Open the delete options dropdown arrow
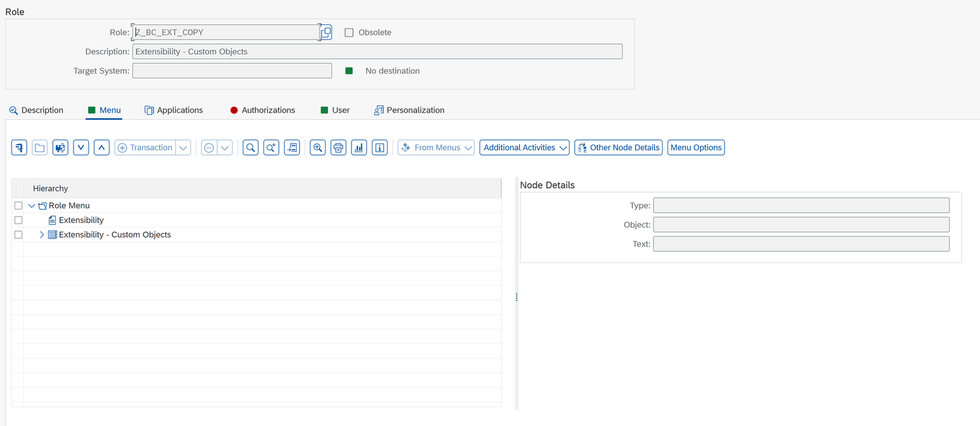 (x=225, y=148)
